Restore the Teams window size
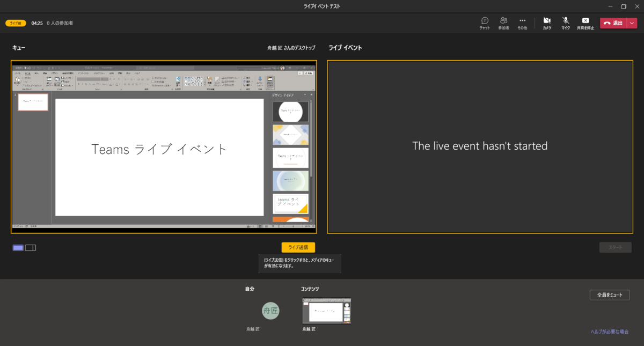The height and width of the screenshot is (346, 644). coord(624,6)
